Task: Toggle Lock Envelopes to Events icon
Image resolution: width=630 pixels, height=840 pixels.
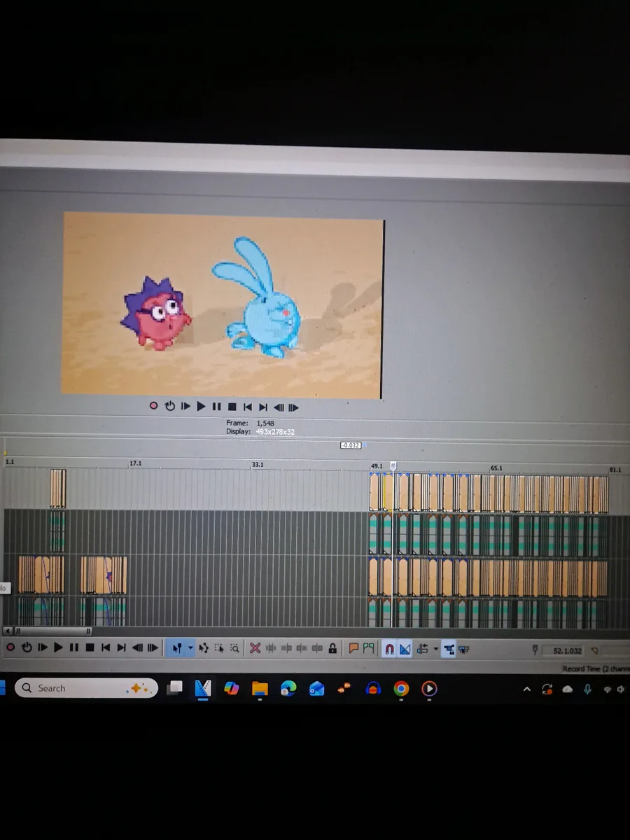Action: [448, 650]
